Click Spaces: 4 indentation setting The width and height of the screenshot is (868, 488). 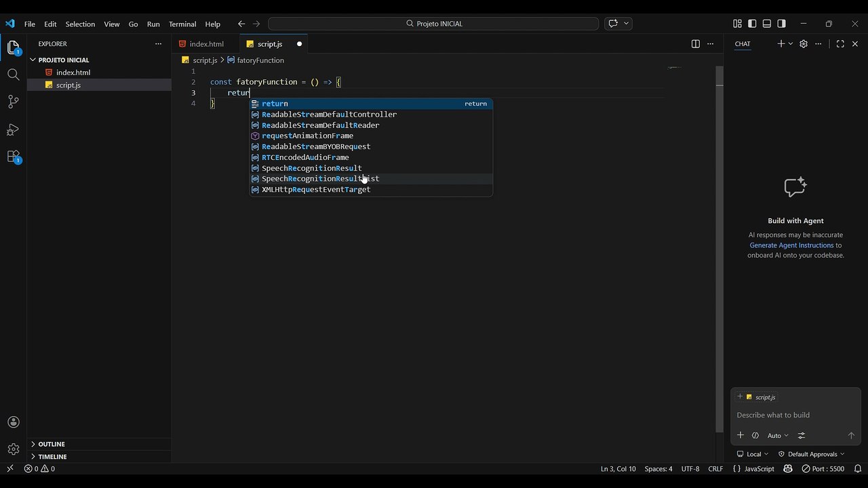coord(658,468)
